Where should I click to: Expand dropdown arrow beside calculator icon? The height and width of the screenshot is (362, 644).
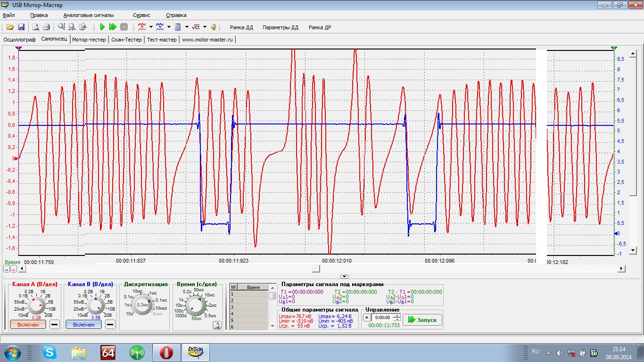pyautogui.click(x=187, y=27)
